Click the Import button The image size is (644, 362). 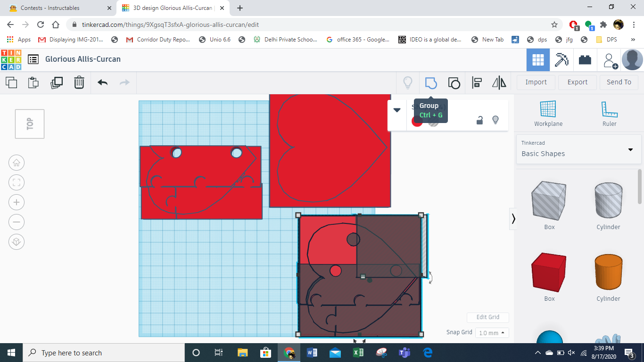[536, 82]
